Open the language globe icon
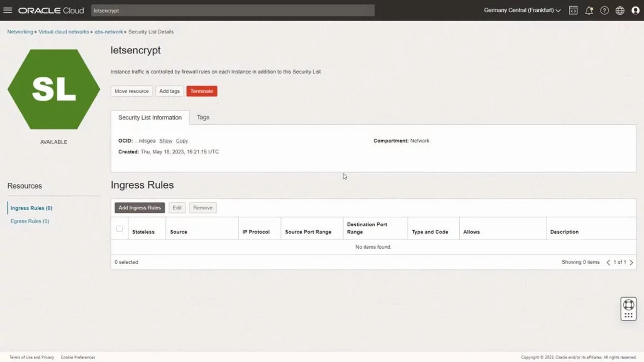Screen dimensions: 644x362 point(620,11)
